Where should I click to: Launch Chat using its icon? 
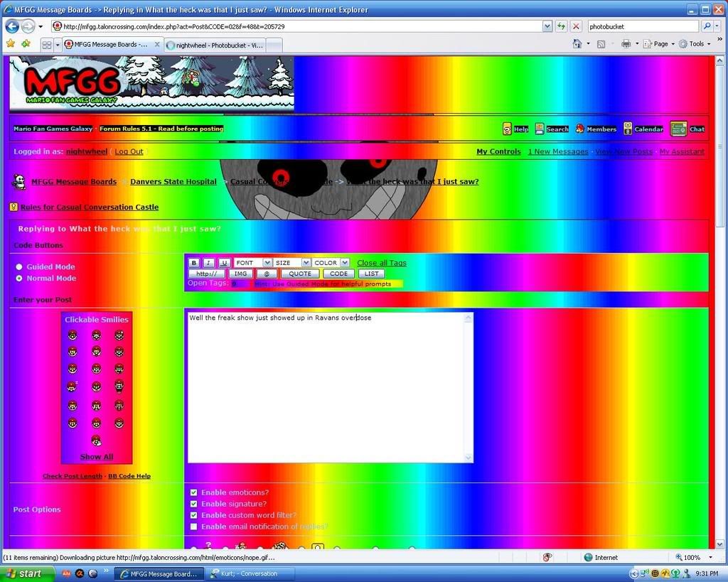click(x=680, y=129)
